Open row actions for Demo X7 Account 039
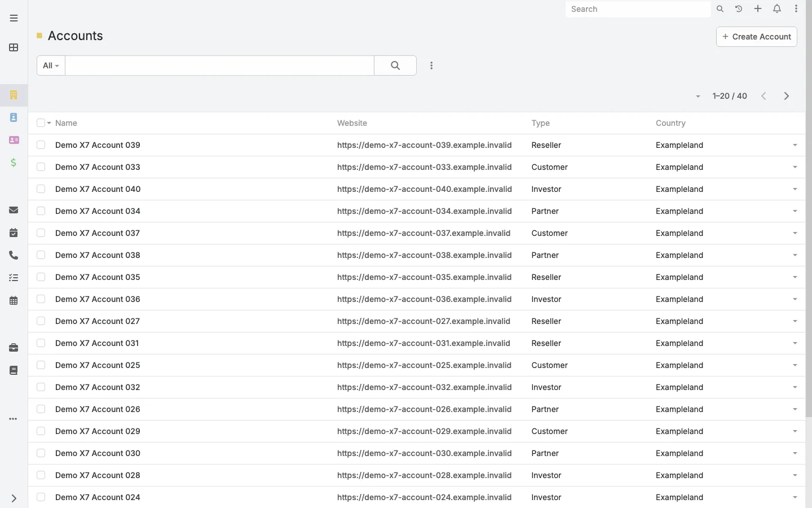 point(795,145)
